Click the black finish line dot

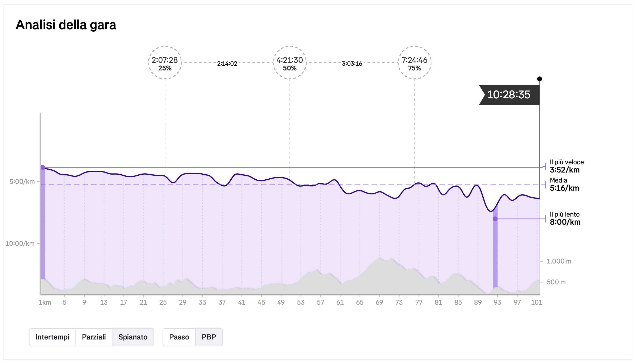click(540, 79)
